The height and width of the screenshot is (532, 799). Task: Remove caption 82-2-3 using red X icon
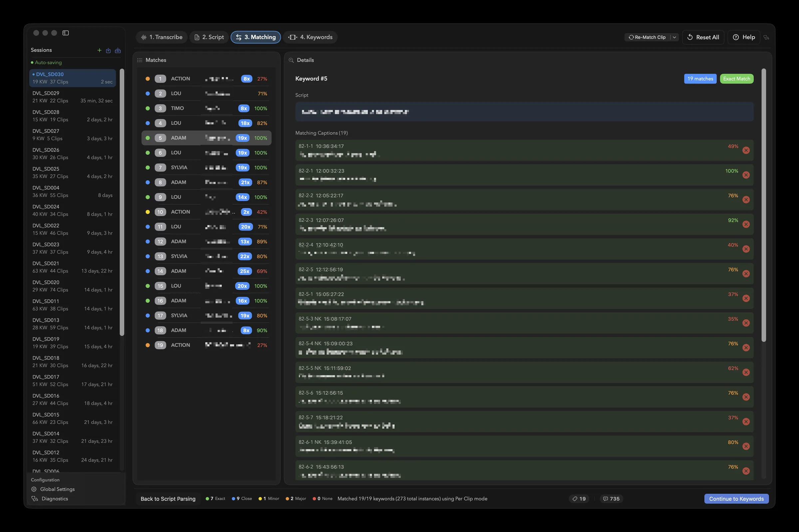tap(746, 224)
